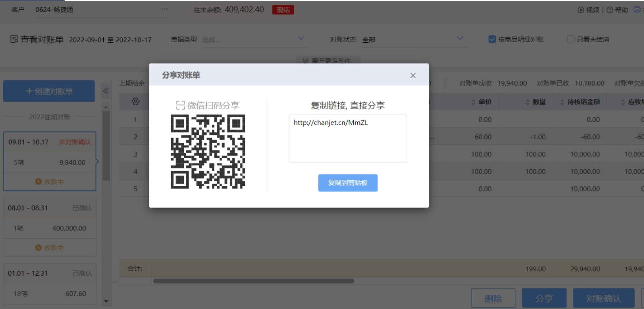Click the unit price column sort icon
Screen dimensions: 644x309
473,102
